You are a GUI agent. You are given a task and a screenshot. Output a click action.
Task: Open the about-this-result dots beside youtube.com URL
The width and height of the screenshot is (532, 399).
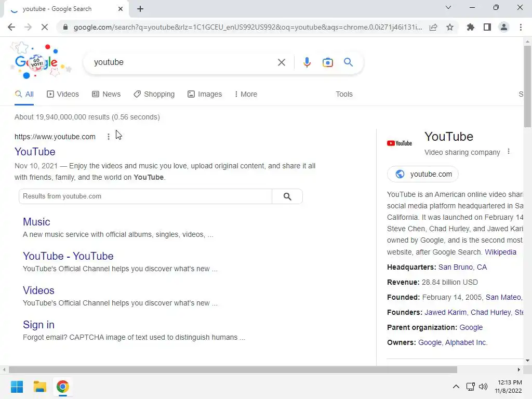(x=108, y=137)
